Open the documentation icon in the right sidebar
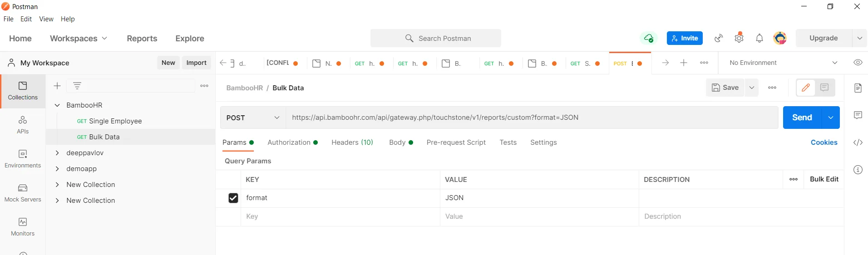The height and width of the screenshot is (255, 868). click(x=858, y=88)
